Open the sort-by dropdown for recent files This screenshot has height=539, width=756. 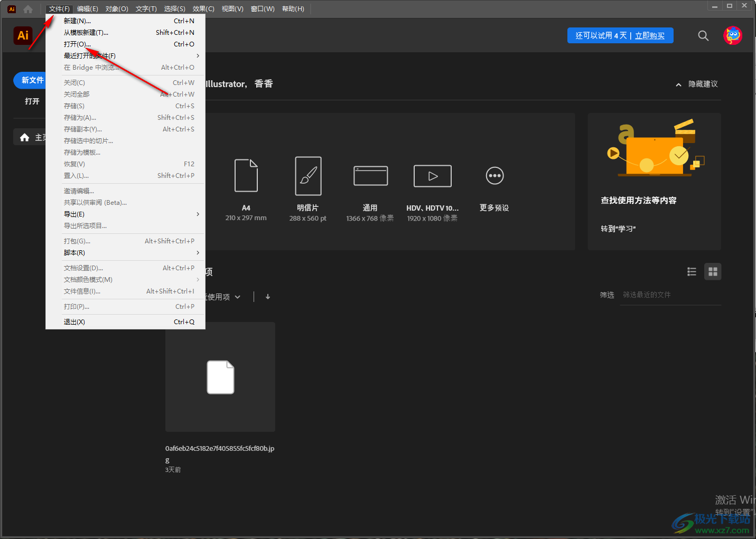pyautogui.click(x=223, y=297)
